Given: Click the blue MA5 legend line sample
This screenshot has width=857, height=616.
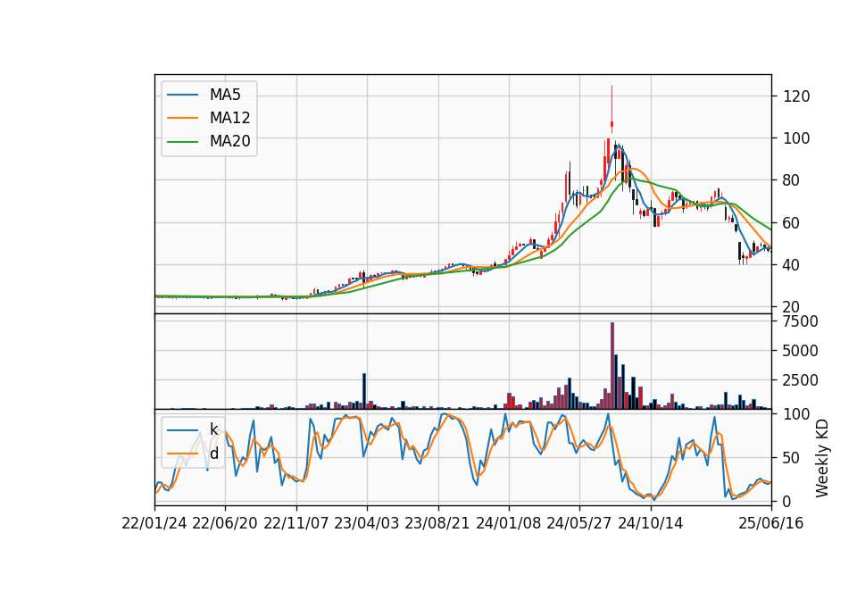Looking at the screenshot, I should pos(182,95).
